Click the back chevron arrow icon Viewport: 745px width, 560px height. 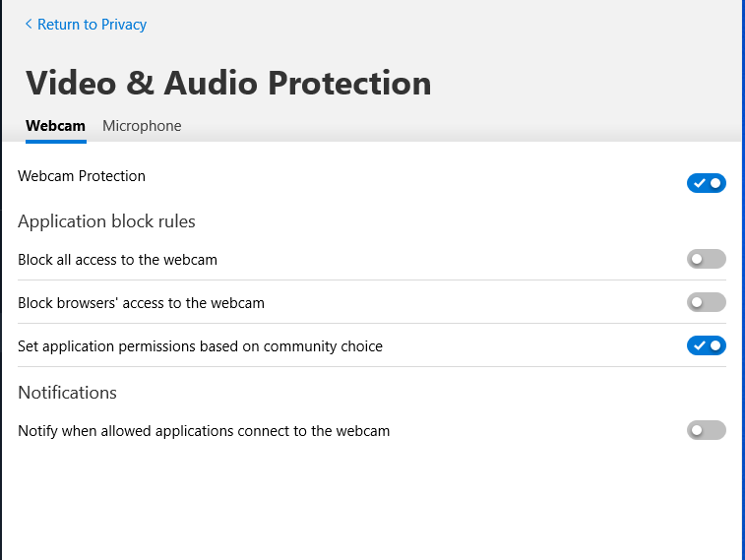click(x=29, y=24)
